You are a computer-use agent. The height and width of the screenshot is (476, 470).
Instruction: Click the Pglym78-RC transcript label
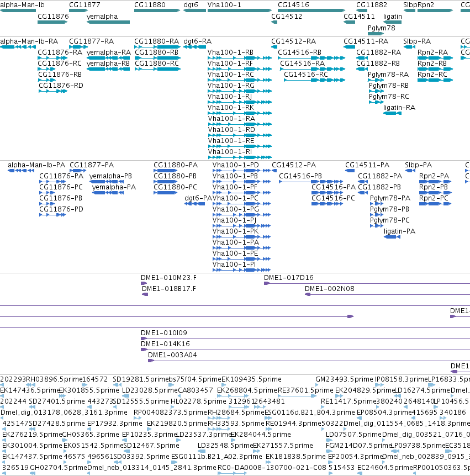(x=389, y=97)
